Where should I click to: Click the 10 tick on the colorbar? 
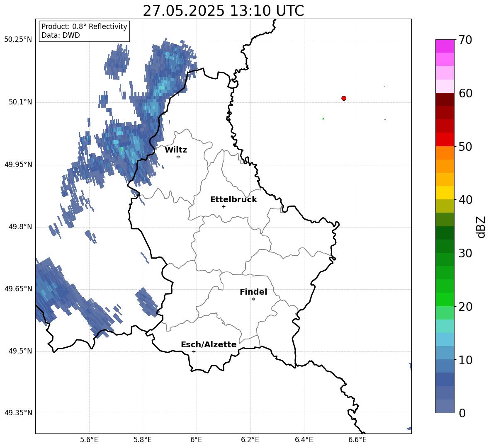(466, 360)
